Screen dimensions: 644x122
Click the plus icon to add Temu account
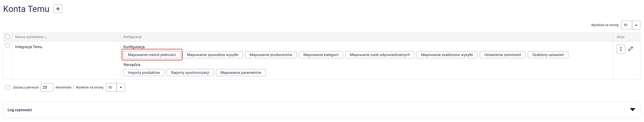click(58, 9)
